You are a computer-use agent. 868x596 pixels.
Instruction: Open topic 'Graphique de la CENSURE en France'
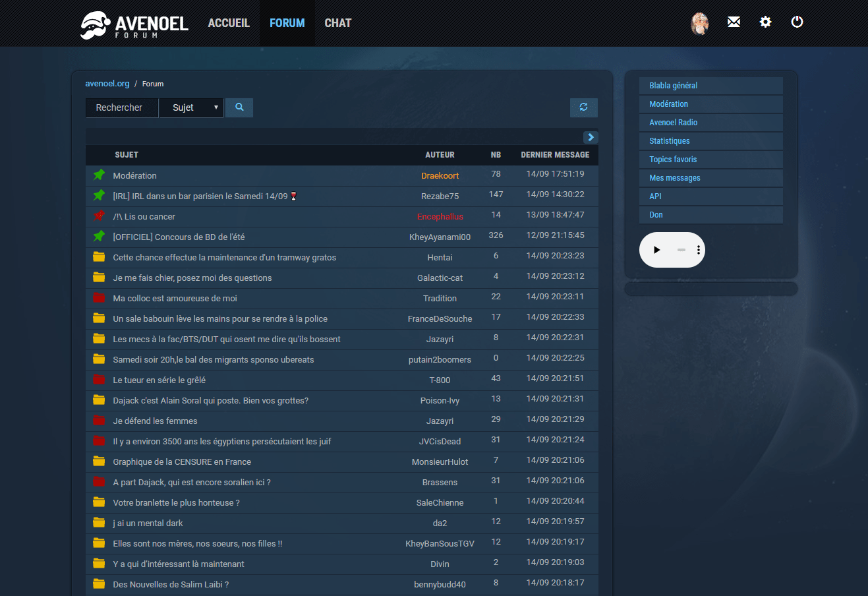pos(182,462)
